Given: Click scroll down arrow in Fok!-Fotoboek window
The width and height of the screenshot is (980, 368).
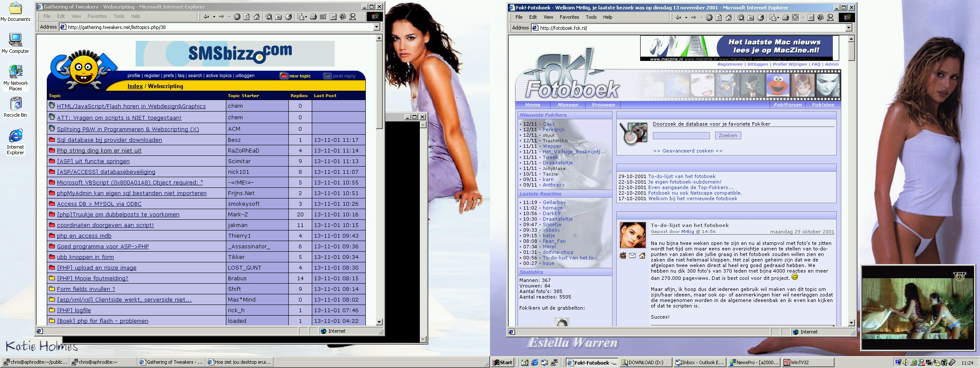Looking at the screenshot, I should [x=852, y=323].
